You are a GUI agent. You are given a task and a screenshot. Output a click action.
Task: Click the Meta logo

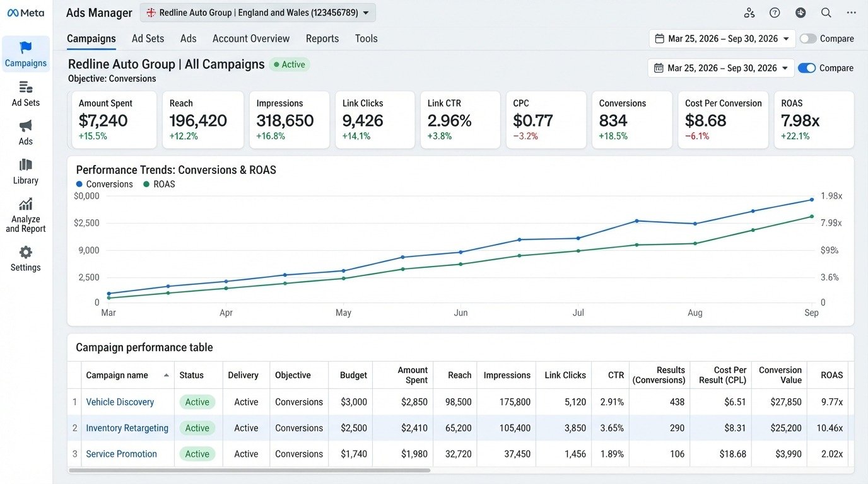(25, 13)
